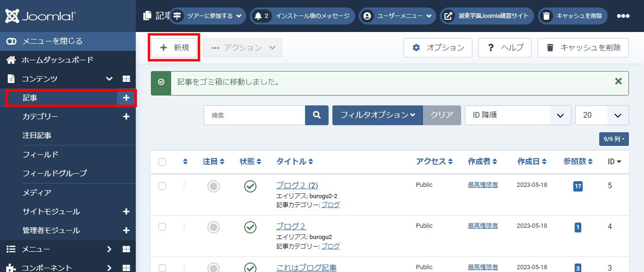Click the plus icon beside サイトモジュール
The width and height of the screenshot is (644, 272).
pyautogui.click(x=126, y=212)
